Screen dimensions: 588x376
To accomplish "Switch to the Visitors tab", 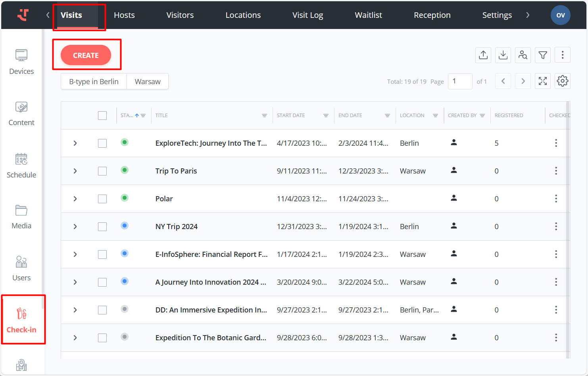I will pos(180,15).
